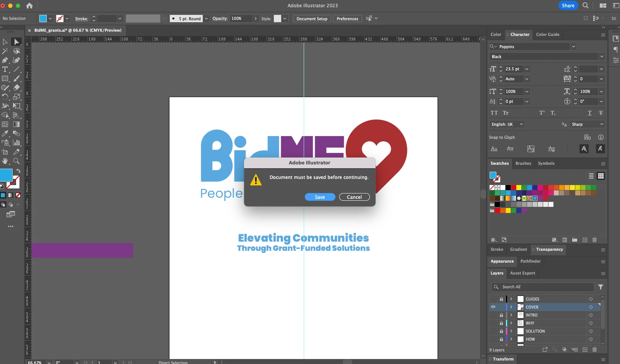Switch to the Brushes tab
Screen dimensions: 620x364
click(x=523, y=163)
